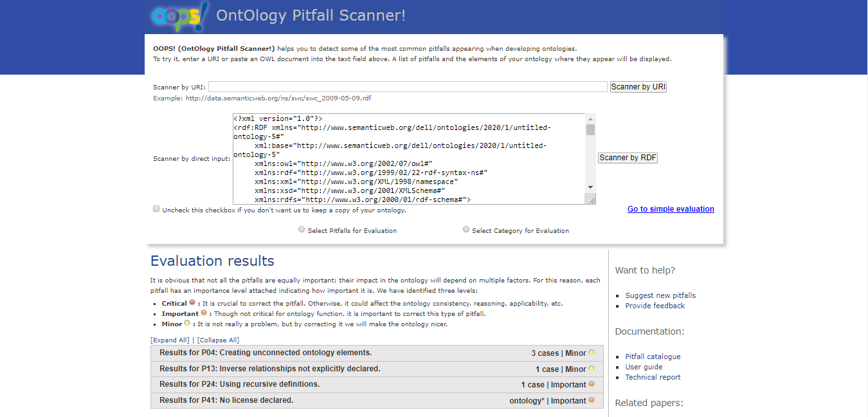Expand results for P04 unconnected ontology elements
Viewport: 868px width, 417px height.
[x=377, y=353]
